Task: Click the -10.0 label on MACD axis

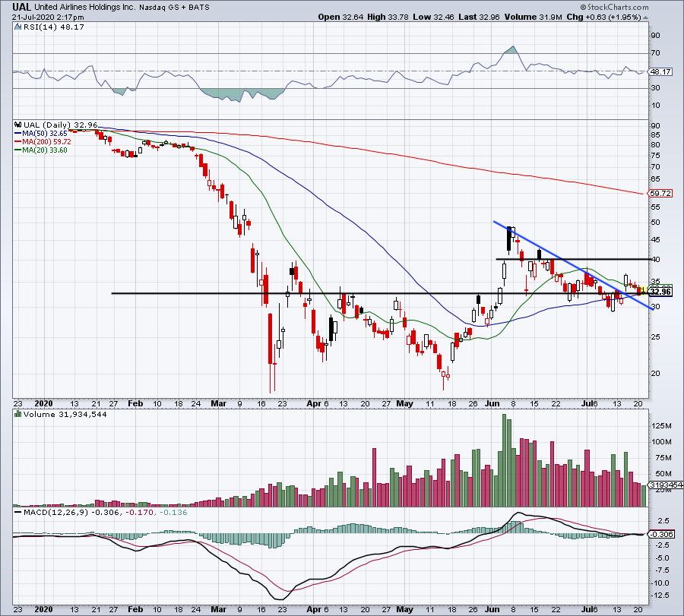Action: click(660, 583)
